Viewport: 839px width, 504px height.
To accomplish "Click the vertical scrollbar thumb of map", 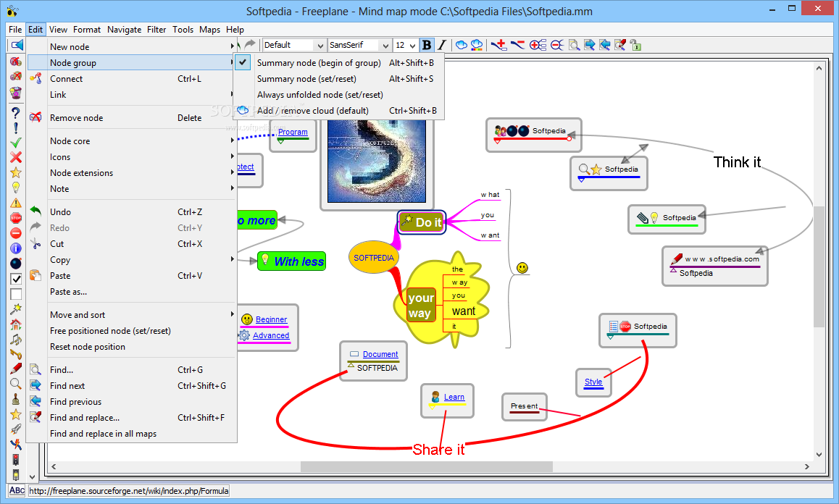I will click(819, 266).
